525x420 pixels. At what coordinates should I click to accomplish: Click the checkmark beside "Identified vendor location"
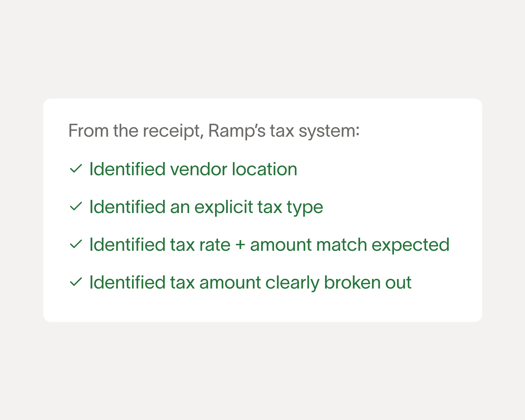click(x=76, y=169)
